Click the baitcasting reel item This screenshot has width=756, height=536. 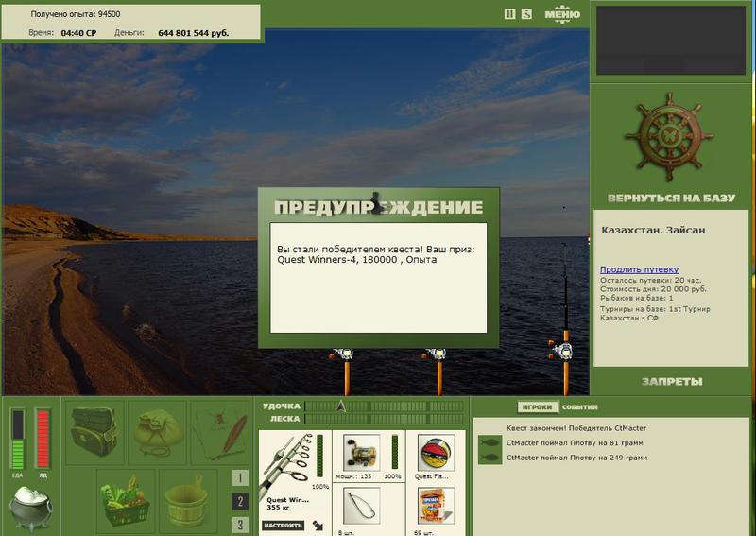pos(362,453)
